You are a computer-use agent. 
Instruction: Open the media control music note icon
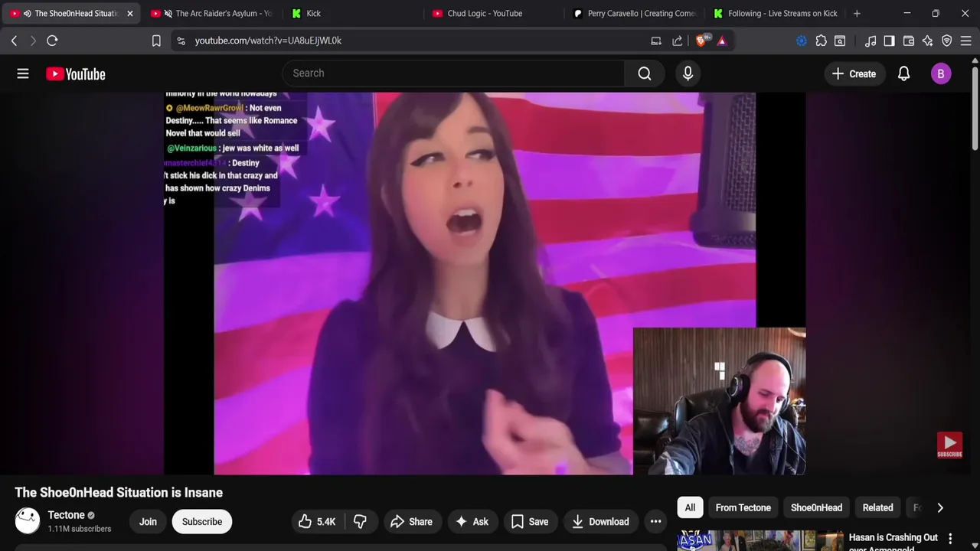(x=871, y=41)
